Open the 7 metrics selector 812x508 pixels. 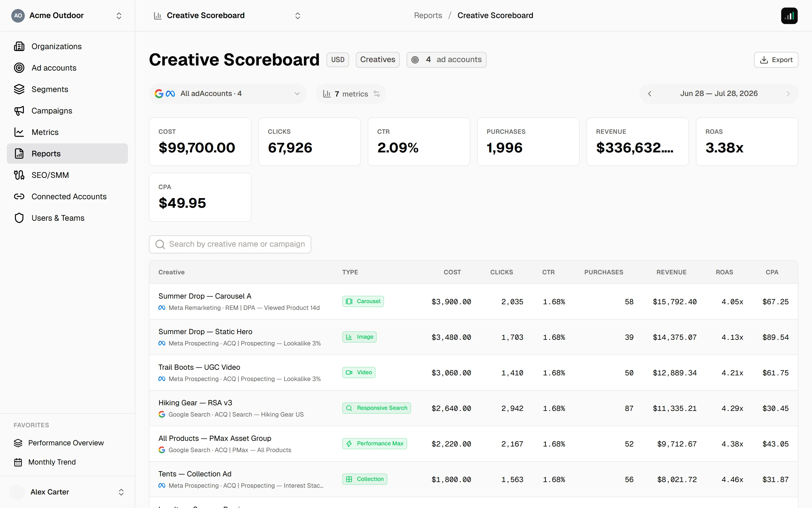(351, 94)
